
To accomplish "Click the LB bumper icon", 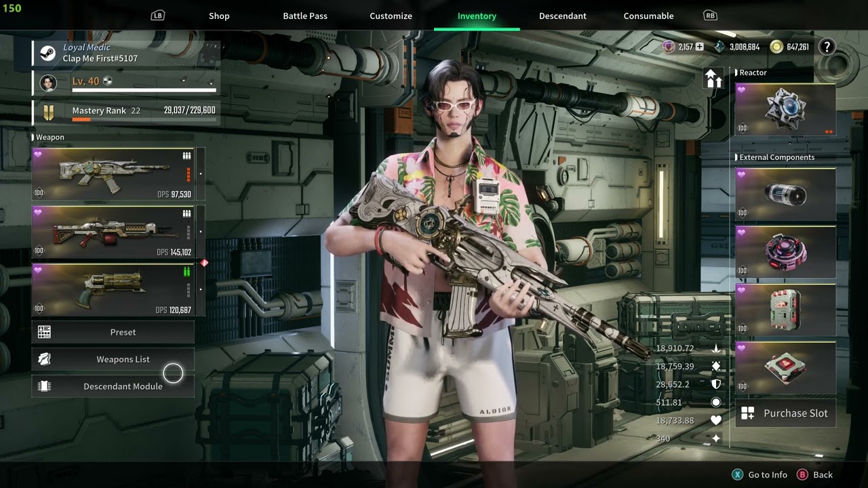I will click(157, 16).
